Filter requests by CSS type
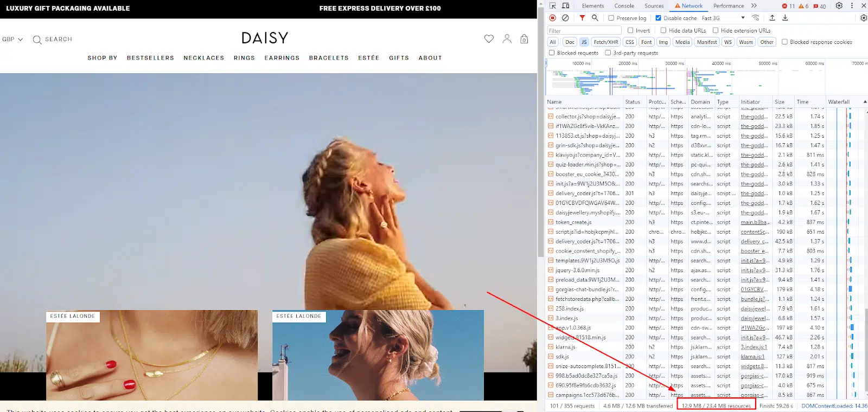Image resolution: width=868 pixels, height=412 pixels. tap(629, 42)
